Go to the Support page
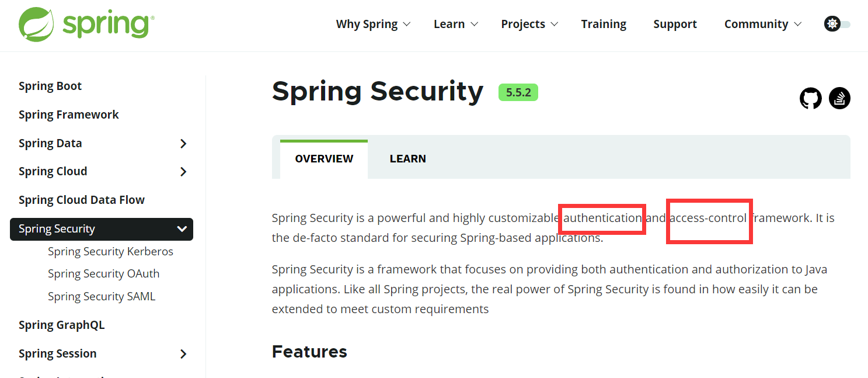The image size is (868, 378). [675, 24]
